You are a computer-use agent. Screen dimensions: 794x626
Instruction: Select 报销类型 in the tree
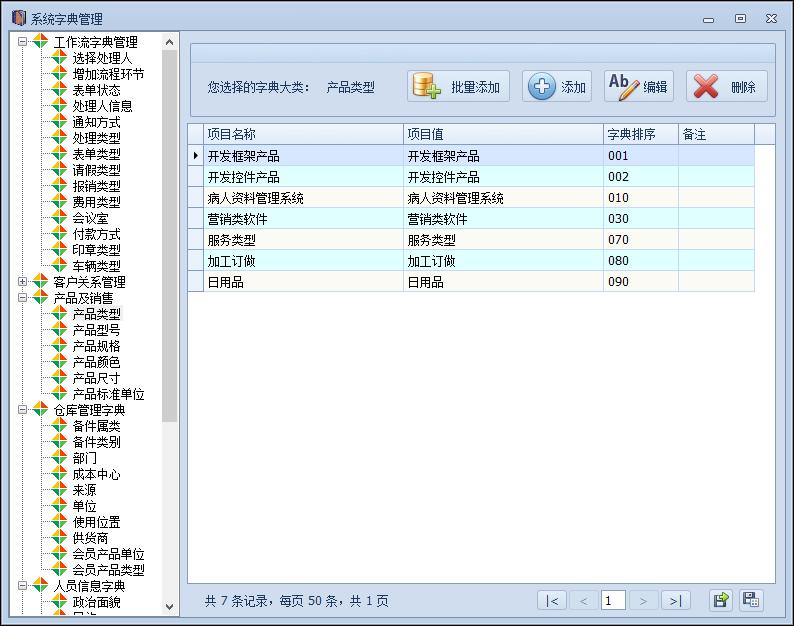coord(96,186)
